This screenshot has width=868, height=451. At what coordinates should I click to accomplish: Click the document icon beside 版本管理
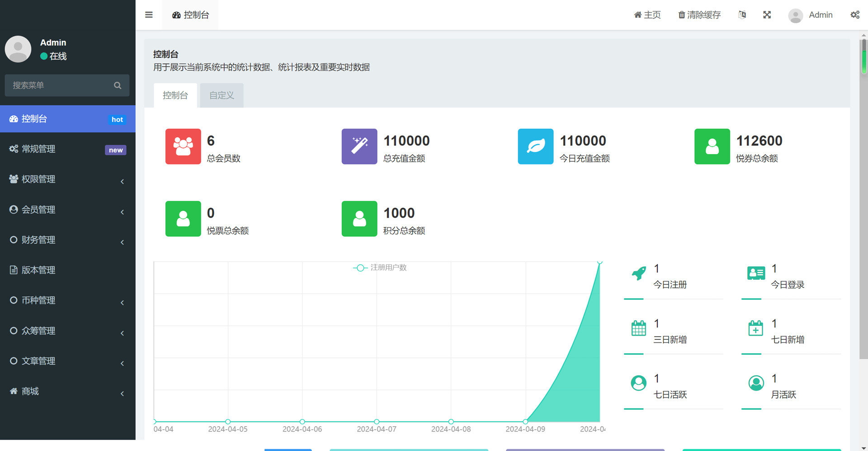click(x=14, y=270)
